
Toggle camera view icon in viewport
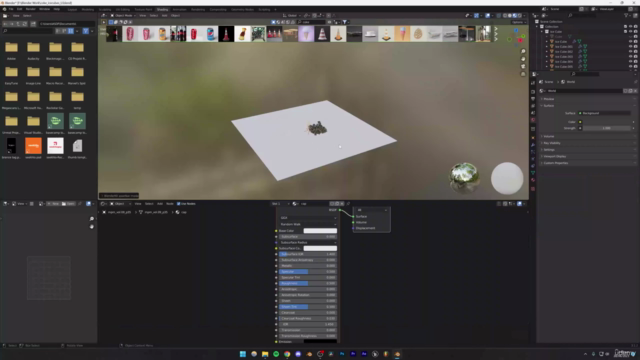point(523,66)
